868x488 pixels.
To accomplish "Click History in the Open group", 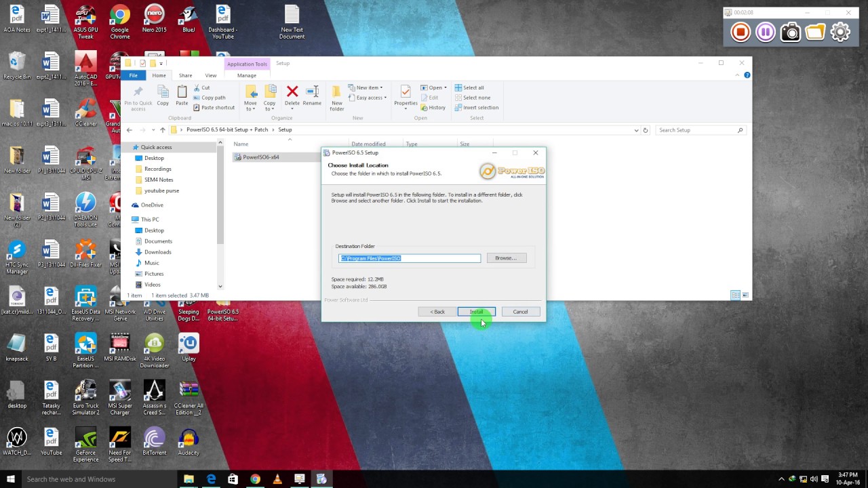I will click(433, 108).
